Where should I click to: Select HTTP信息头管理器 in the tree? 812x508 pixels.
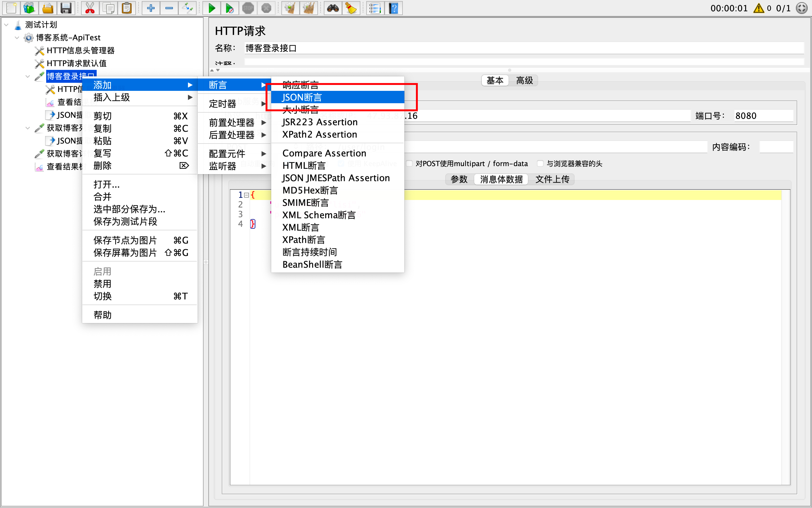tap(81, 51)
